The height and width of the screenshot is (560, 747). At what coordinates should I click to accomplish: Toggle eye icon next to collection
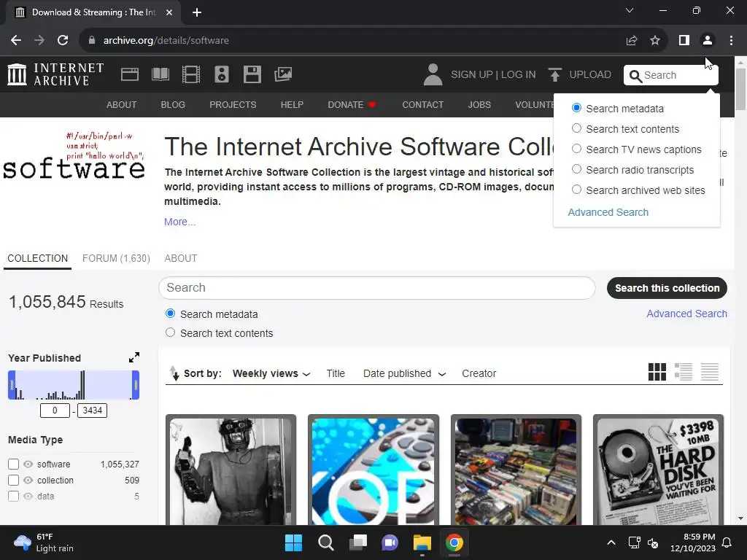coord(28,480)
